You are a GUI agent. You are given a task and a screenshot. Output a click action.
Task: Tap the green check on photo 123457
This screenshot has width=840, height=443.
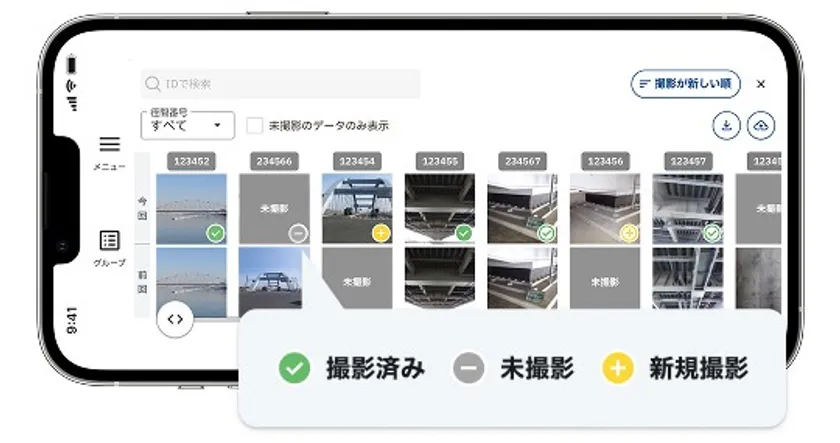coord(712,234)
